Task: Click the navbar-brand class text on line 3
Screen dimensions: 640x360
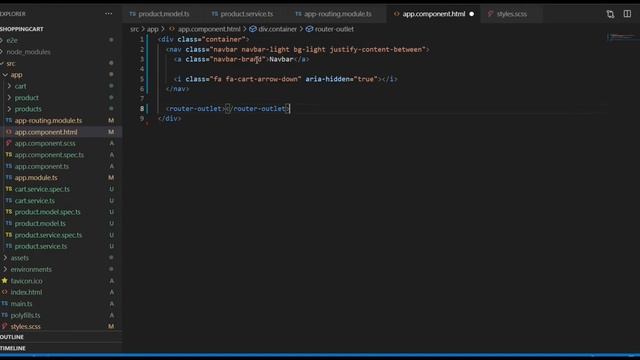Action: (238, 59)
